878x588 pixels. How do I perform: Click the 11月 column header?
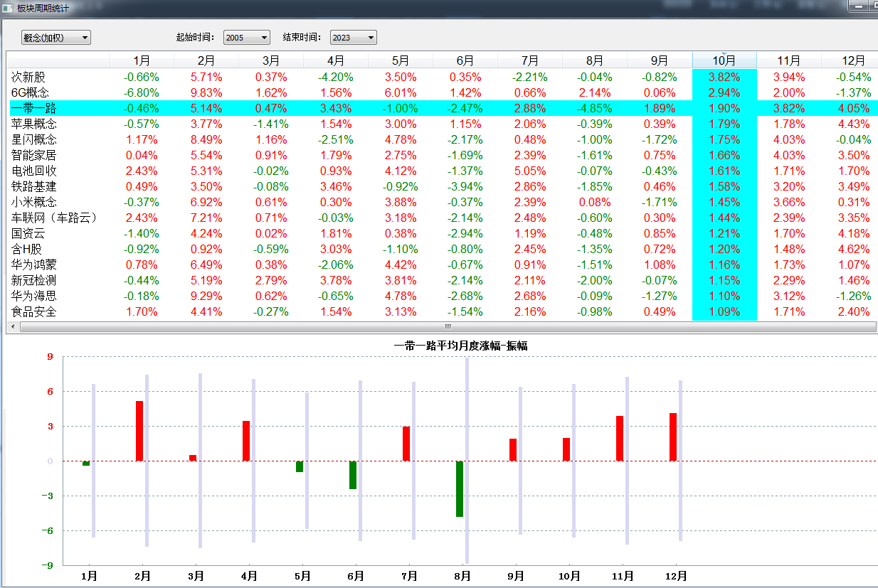(789, 60)
